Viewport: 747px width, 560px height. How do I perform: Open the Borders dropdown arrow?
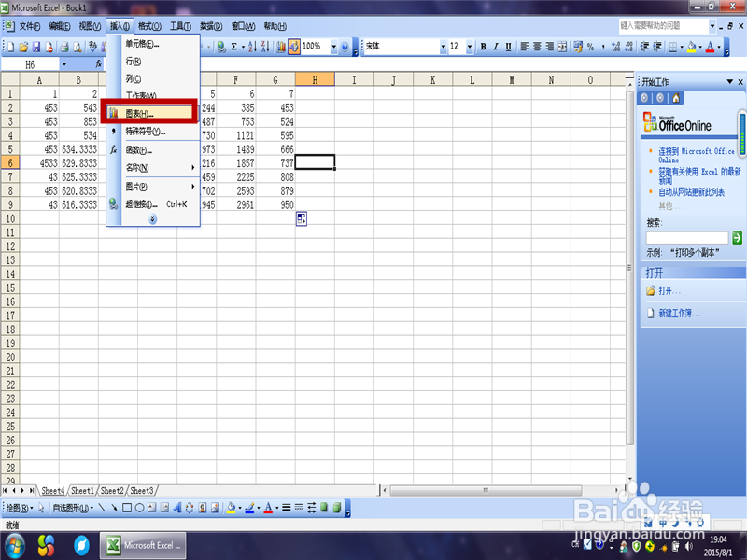(682, 47)
